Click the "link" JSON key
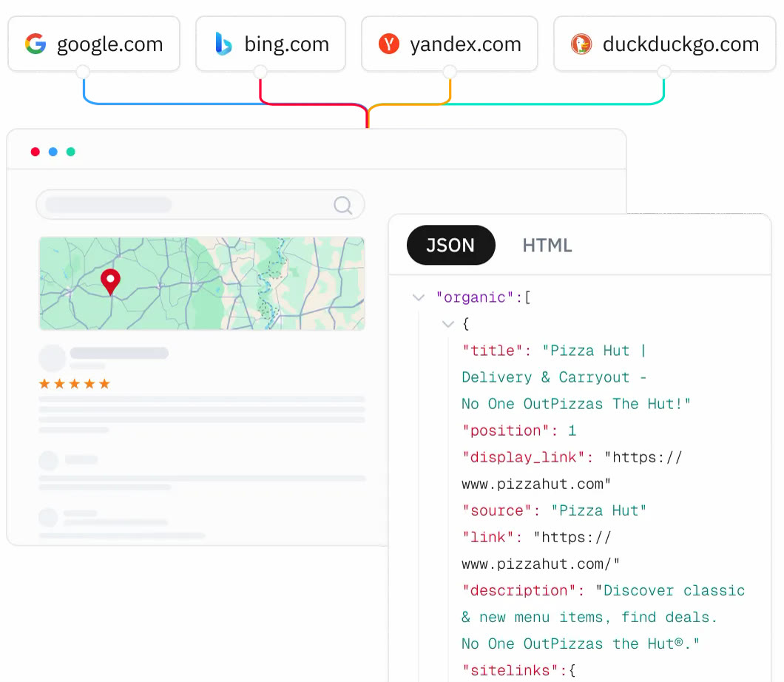 point(487,538)
